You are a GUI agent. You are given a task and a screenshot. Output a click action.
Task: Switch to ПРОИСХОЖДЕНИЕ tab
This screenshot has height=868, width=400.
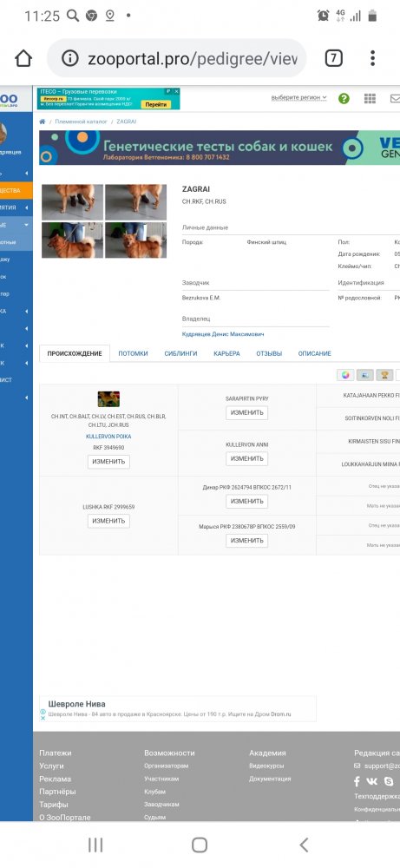click(x=75, y=354)
